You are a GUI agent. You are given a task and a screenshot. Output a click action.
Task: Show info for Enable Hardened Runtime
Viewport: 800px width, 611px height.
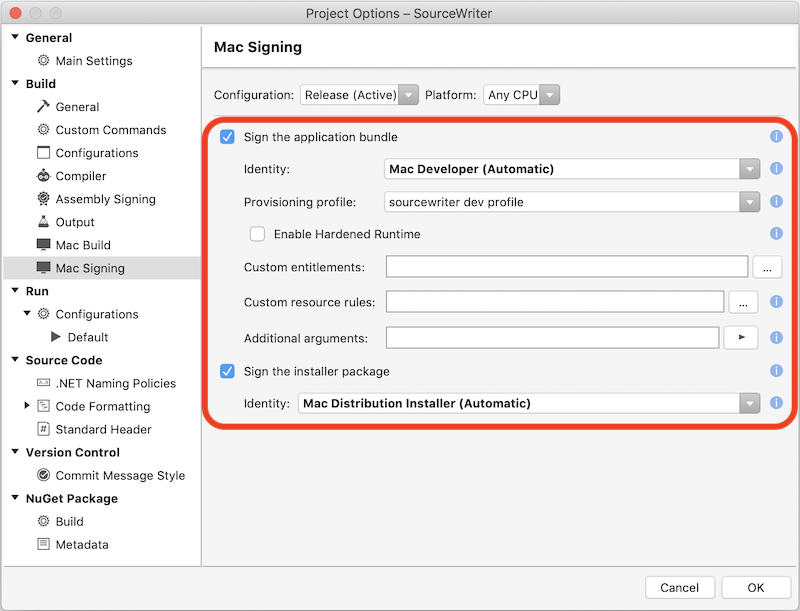coord(776,234)
